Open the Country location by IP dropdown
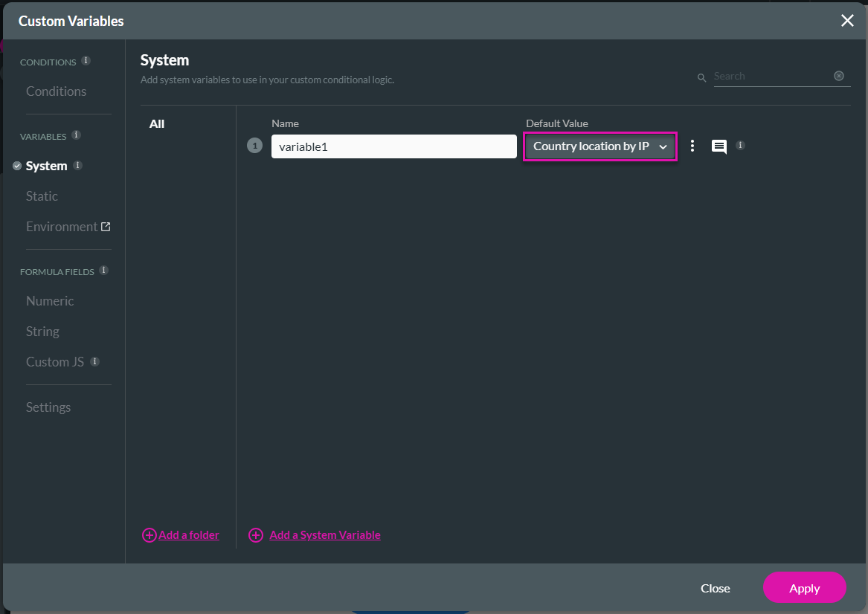Image resolution: width=868 pixels, height=614 pixels. click(599, 146)
